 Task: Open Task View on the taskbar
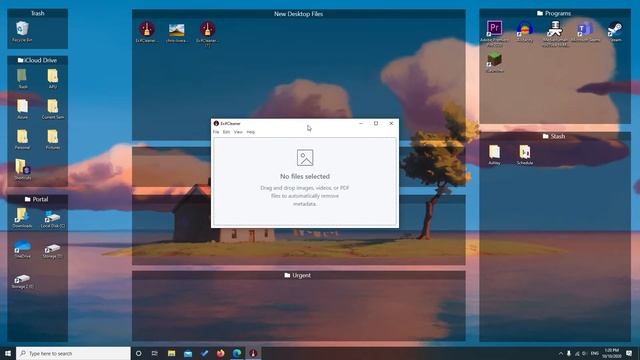pyautogui.click(x=155, y=353)
